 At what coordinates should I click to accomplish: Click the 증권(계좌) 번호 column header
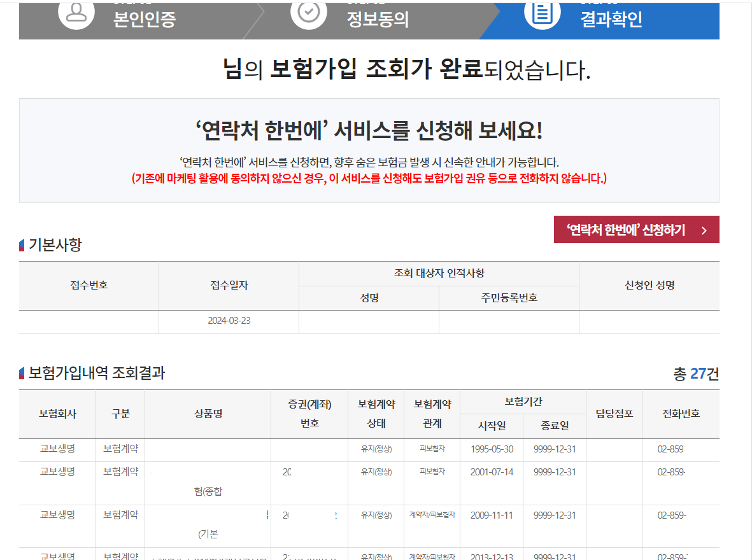(x=310, y=414)
